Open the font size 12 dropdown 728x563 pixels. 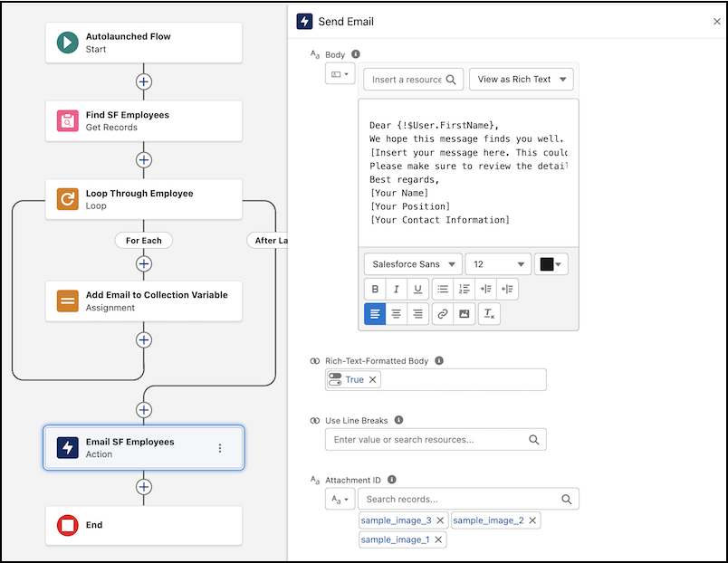[x=497, y=264]
